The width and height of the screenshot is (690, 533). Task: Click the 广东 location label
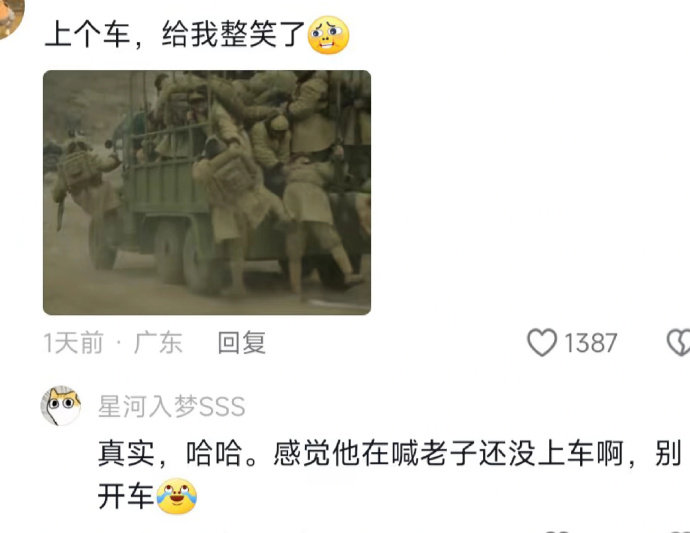tap(158, 342)
